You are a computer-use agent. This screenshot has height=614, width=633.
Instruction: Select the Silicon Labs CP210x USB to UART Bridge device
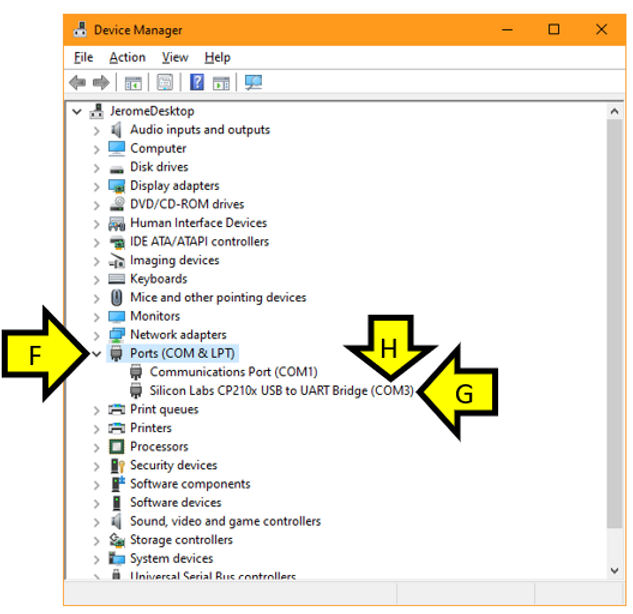click(x=280, y=391)
